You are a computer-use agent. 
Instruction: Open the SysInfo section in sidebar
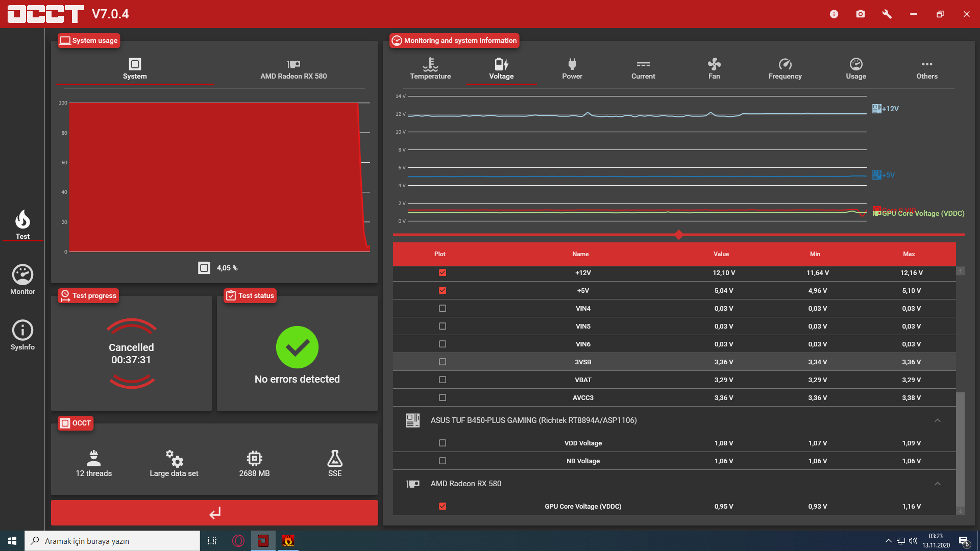[x=22, y=335]
